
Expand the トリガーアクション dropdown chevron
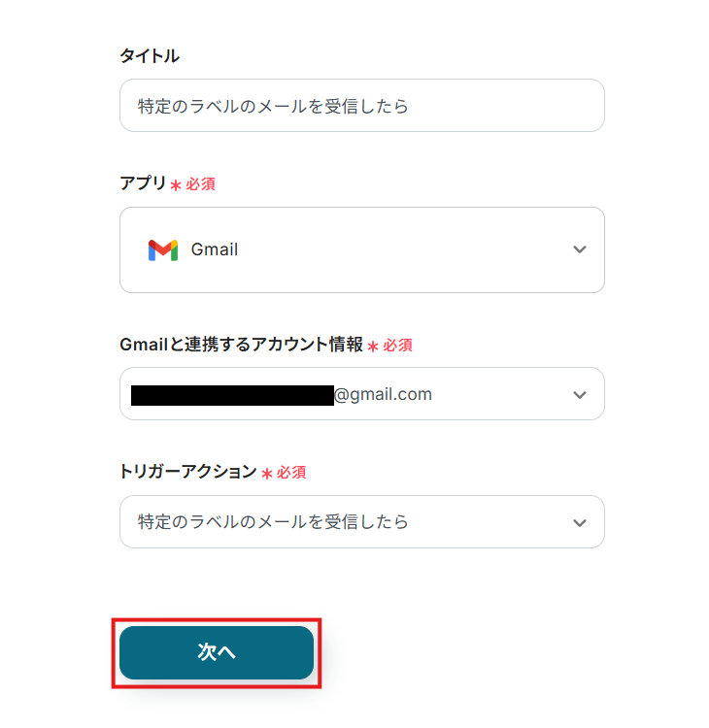[x=580, y=523]
